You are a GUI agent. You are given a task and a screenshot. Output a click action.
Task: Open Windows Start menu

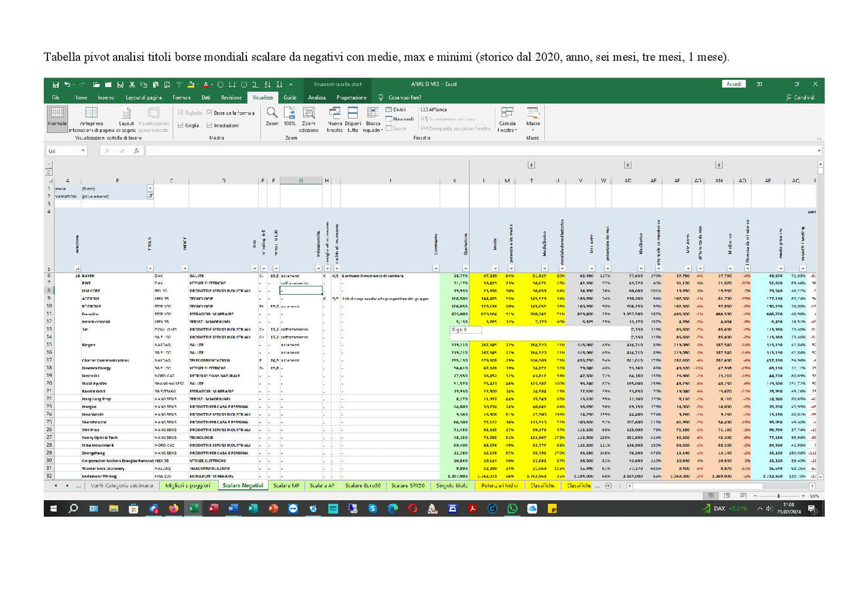pos(53,509)
